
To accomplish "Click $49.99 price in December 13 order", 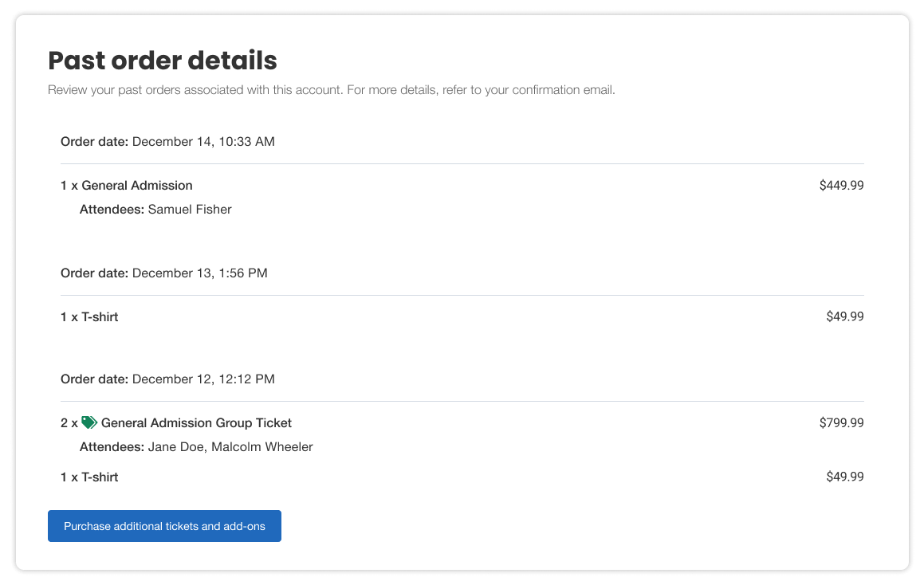I will 844,317.
